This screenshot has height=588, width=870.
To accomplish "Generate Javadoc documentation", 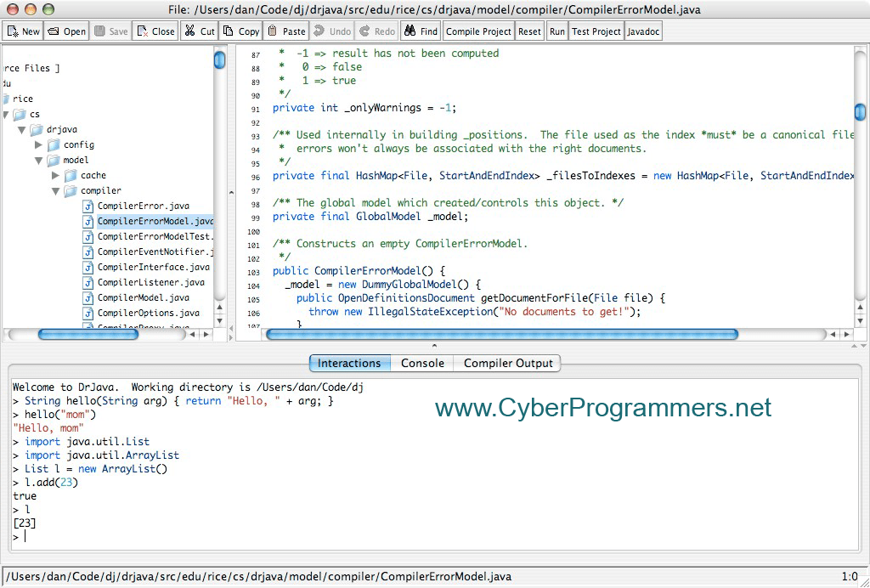I will [643, 30].
